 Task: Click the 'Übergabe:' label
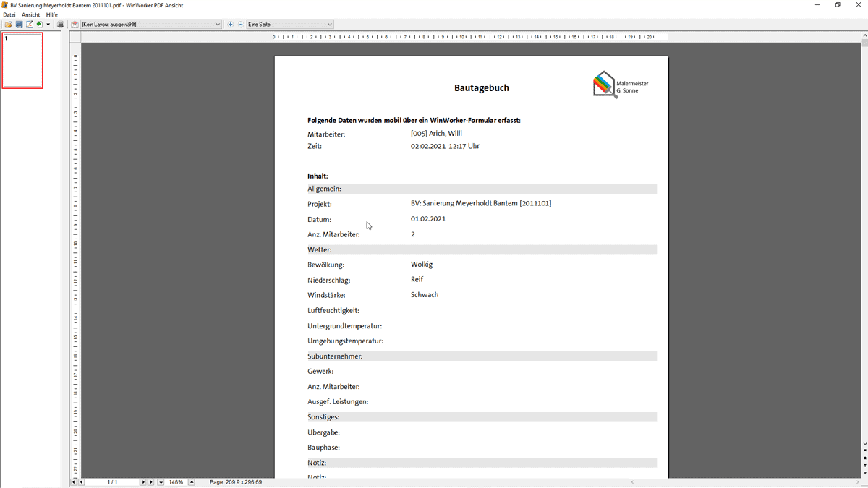(x=323, y=432)
